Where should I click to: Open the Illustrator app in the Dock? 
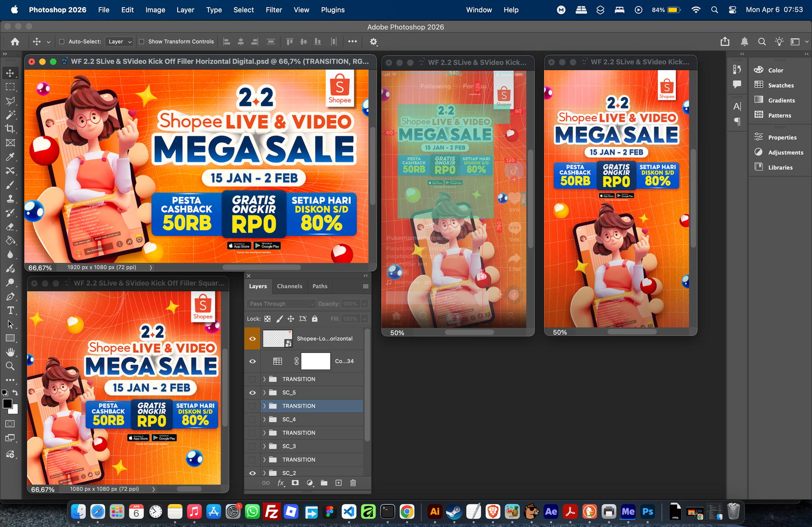click(434, 512)
